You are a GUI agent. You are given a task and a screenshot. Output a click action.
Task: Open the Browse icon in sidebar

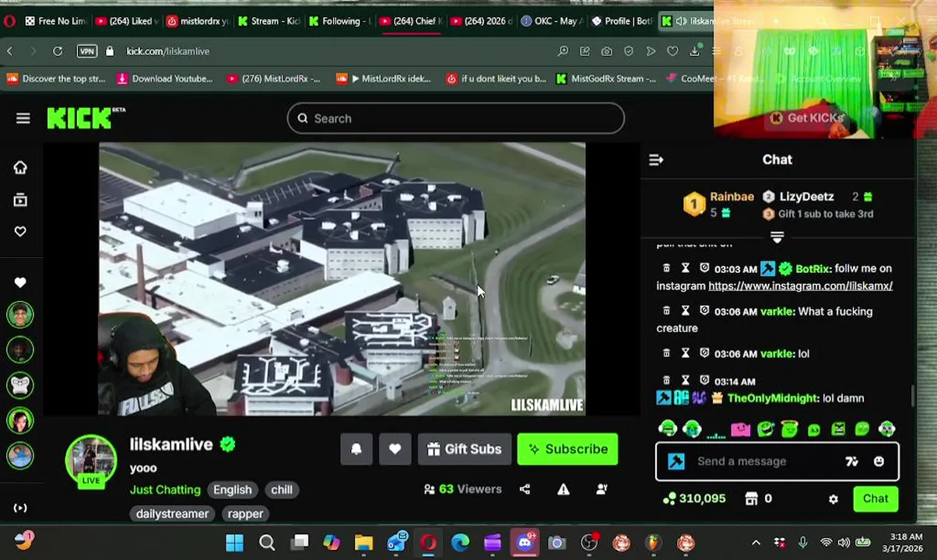coord(20,201)
